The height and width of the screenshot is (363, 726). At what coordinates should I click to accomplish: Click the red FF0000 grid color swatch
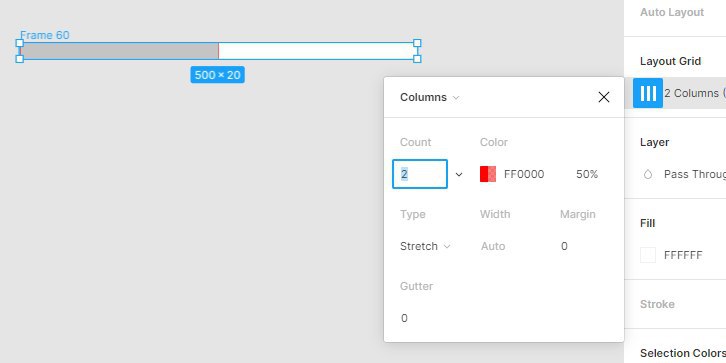tap(488, 174)
